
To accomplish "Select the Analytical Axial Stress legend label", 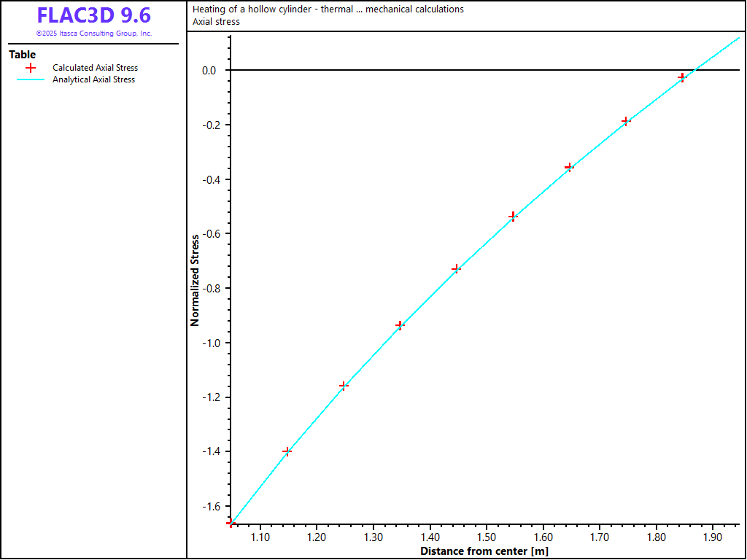I will tap(93, 79).
